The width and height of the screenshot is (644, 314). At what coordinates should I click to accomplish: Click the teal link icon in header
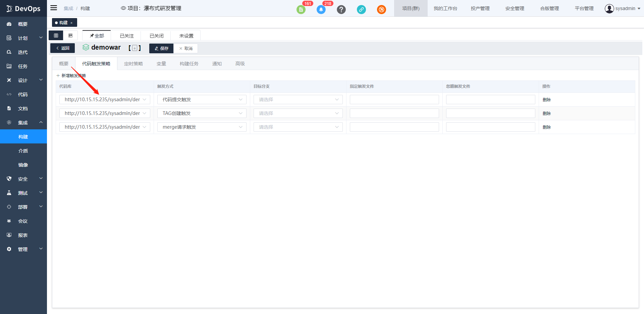(x=361, y=10)
